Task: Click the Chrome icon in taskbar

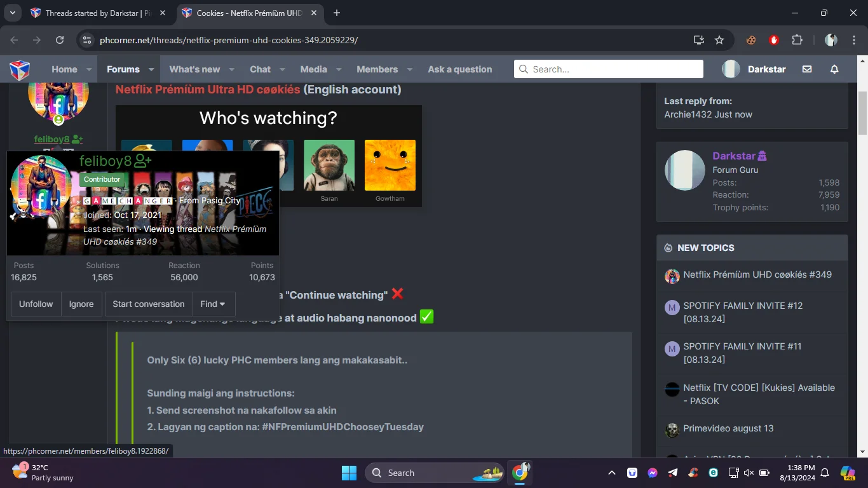Action: (x=520, y=473)
